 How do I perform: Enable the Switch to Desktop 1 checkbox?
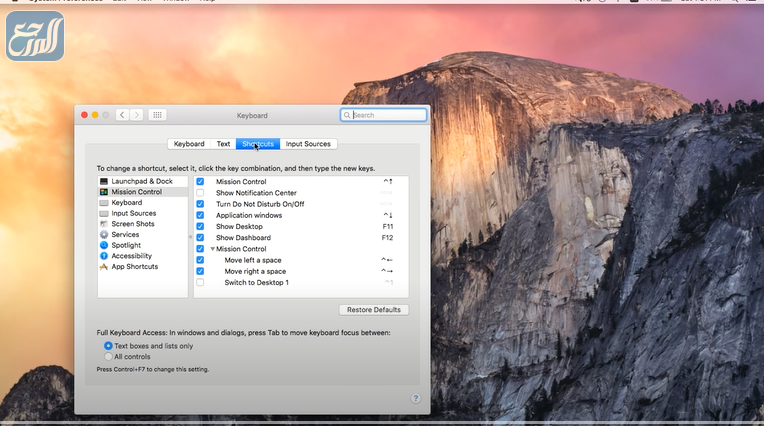[200, 283]
